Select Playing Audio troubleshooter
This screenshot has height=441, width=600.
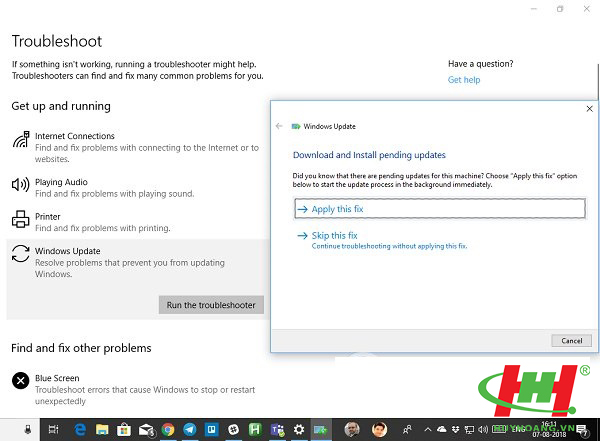[136, 188]
